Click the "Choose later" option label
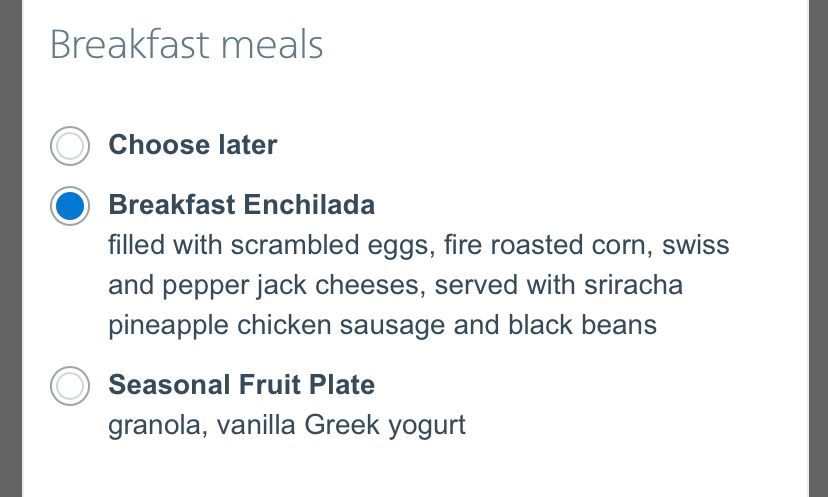This screenshot has height=497, width=828. point(193,145)
